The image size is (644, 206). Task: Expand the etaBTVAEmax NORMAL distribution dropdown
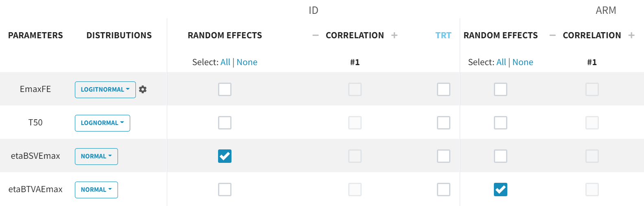(x=96, y=190)
